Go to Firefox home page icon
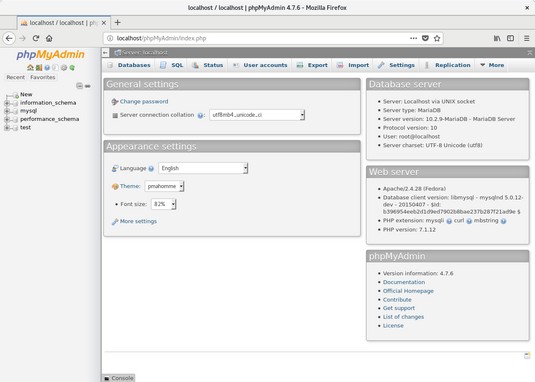This screenshot has height=382, width=535. coord(49,38)
